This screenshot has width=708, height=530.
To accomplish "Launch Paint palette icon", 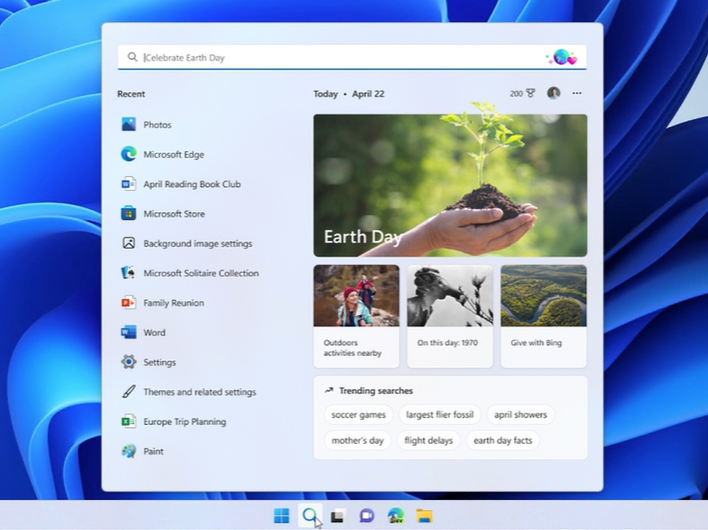I will click(129, 451).
